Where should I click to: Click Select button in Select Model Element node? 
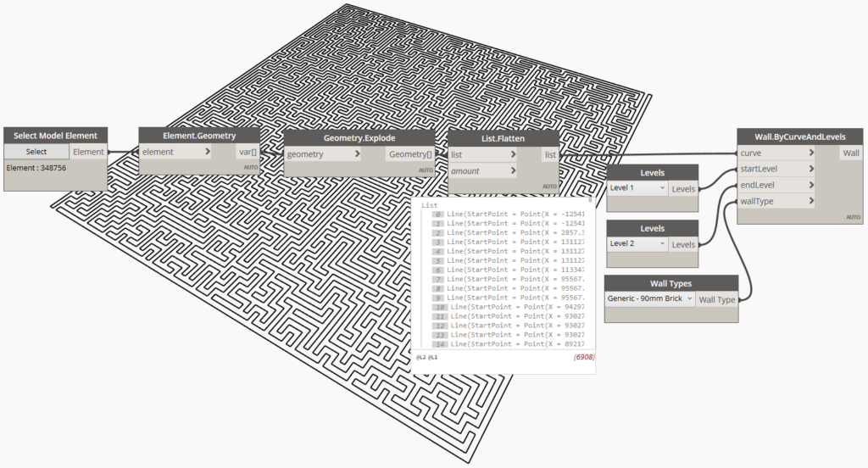point(36,152)
